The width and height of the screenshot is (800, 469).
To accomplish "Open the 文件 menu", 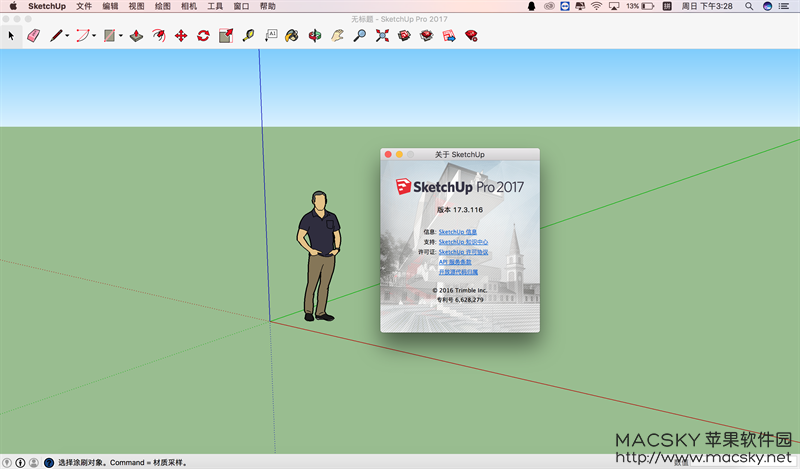I will [x=84, y=6].
